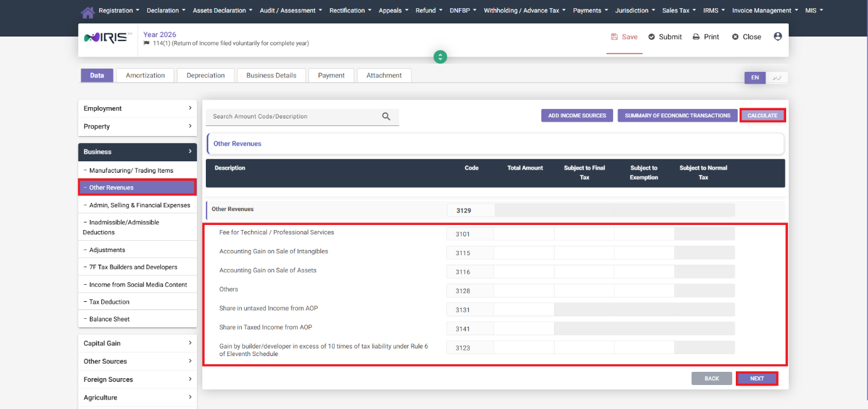Open Adjustments sidebar item
This screenshot has width=868, height=409.
point(137,250)
